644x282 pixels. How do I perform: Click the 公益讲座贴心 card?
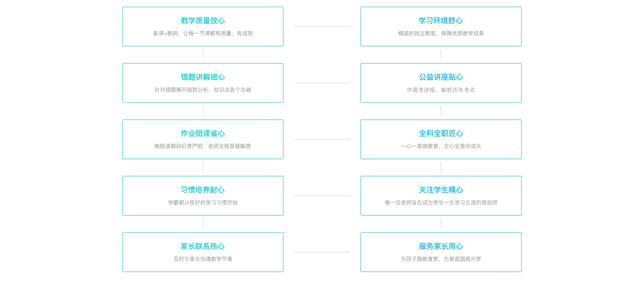pyautogui.click(x=441, y=83)
